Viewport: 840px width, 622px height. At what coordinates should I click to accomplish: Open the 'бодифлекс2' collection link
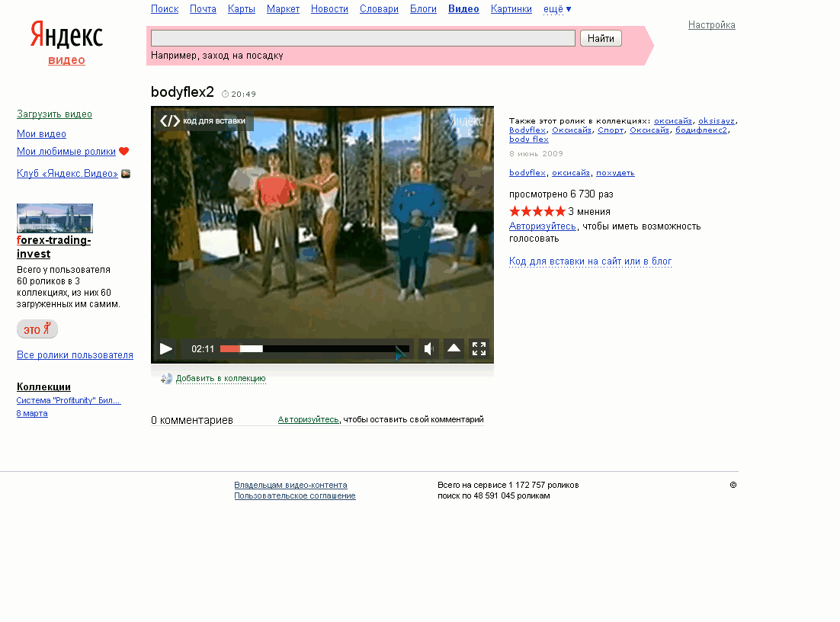[701, 130]
